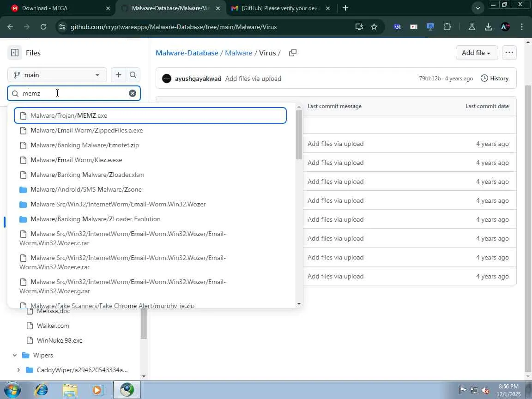Open the file search magnifier button
Viewport: 532px width, 399px height.
point(133,75)
